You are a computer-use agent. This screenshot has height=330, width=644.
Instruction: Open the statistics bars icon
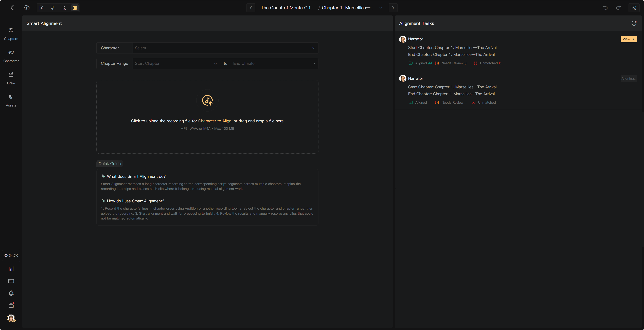coord(11,269)
